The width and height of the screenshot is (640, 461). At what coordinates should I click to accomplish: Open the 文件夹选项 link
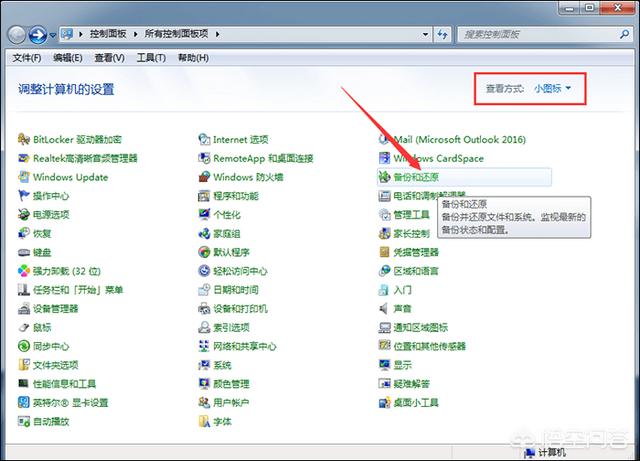[56, 365]
